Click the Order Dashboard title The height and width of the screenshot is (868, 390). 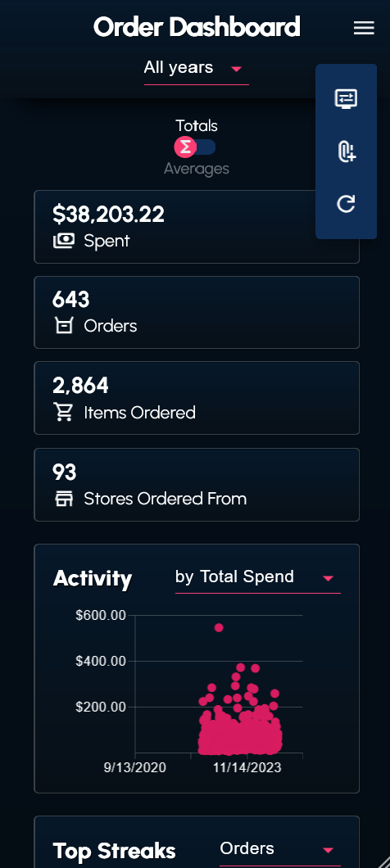[x=197, y=27]
